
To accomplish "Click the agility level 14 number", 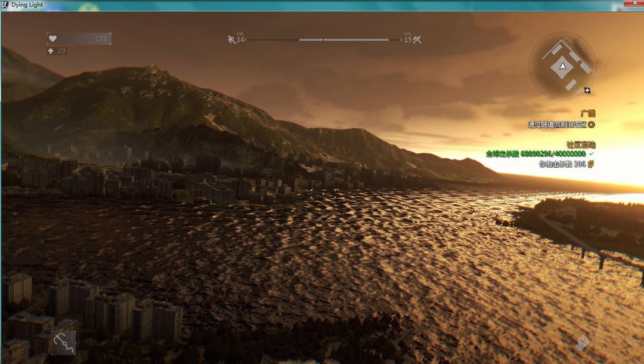I will click(240, 40).
